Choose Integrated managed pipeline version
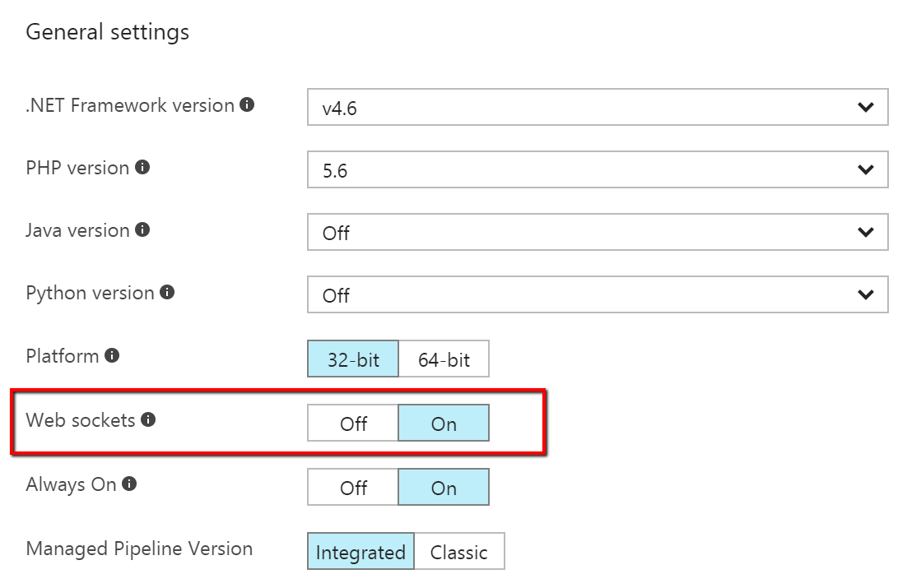Viewport: 921px width, 588px height. coord(360,551)
